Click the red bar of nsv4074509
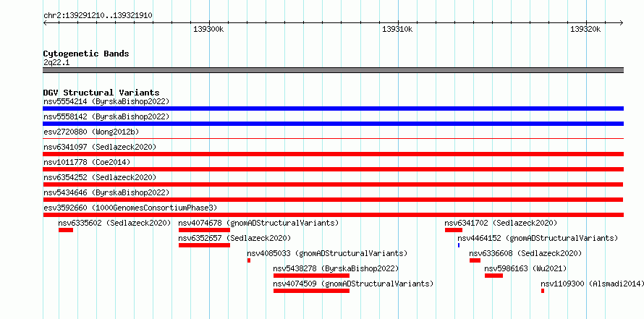644x319 pixels. [x=311, y=291]
